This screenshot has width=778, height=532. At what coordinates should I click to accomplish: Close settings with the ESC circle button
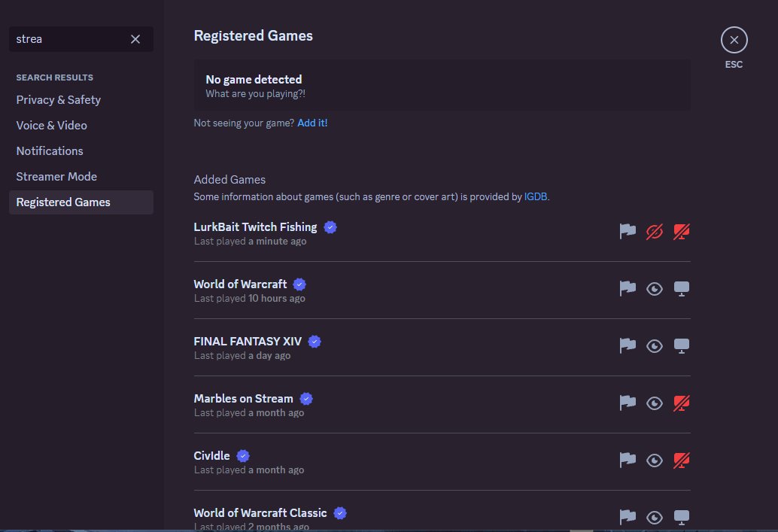click(734, 40)
